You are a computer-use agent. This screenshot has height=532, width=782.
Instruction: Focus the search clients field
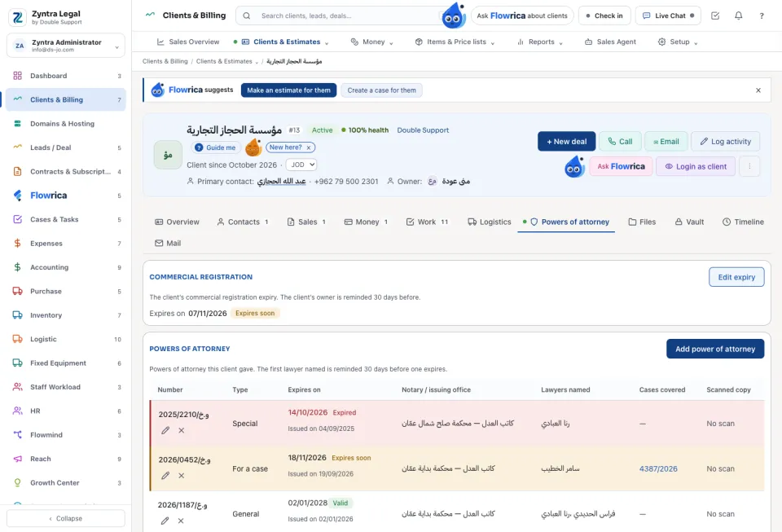344,15
